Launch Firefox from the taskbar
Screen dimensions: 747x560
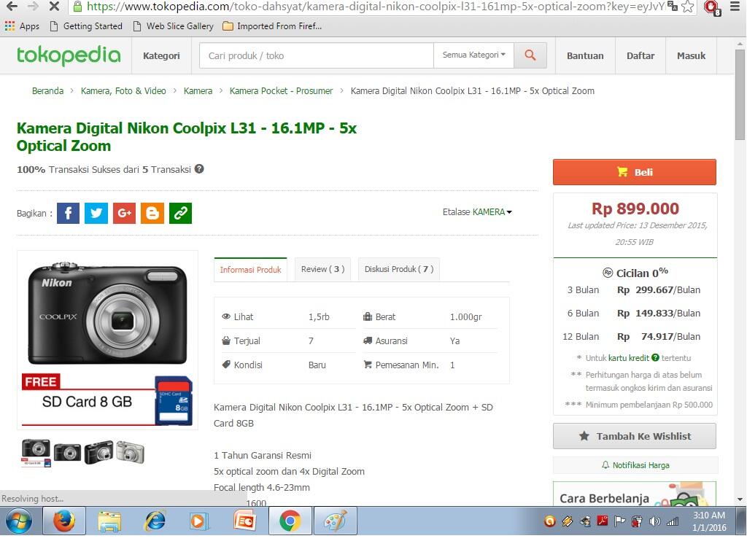click(x=64, y=521)
